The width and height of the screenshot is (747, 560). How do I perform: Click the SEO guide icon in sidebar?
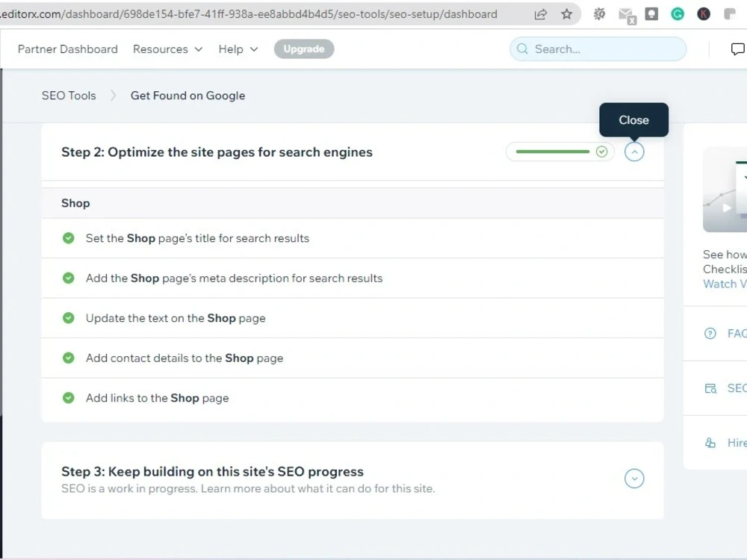coord(710,388)
